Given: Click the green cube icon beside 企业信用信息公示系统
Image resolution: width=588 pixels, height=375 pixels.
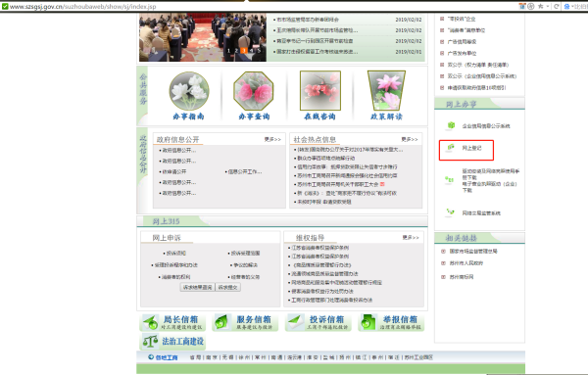Looking at the screenshot, I should (x=451, y=125).
